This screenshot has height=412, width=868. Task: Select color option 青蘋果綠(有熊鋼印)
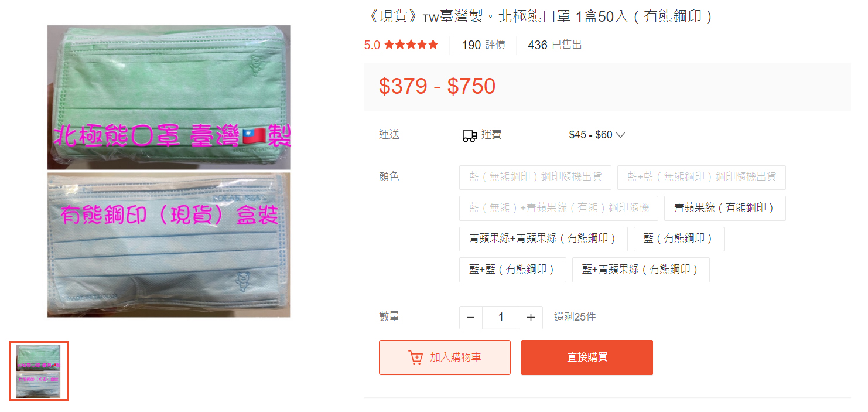point(725,208)
